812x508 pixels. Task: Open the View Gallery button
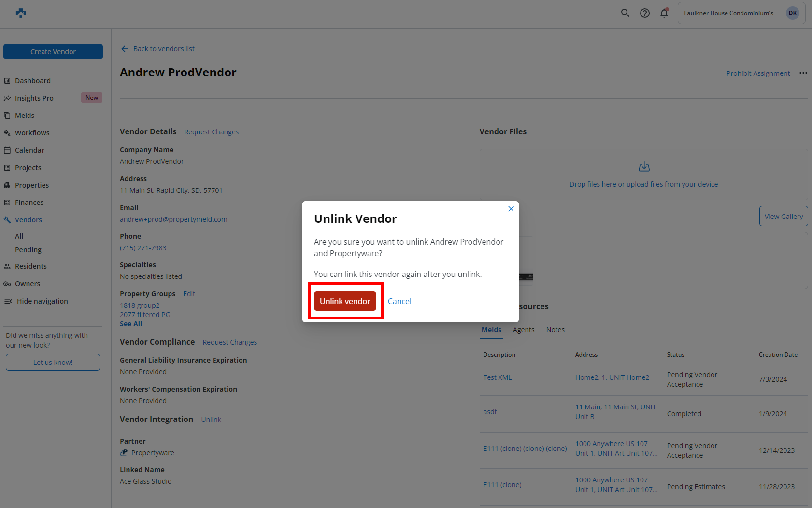pos(783,216)
